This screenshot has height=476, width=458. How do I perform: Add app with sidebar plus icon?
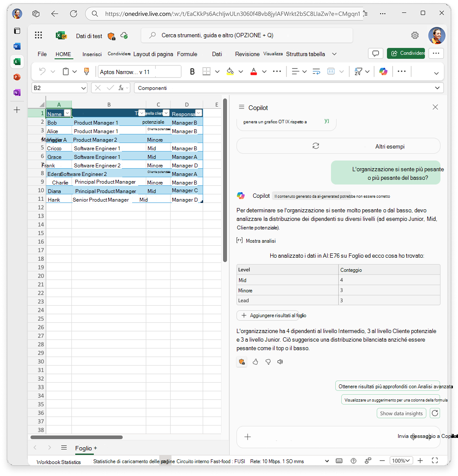pyautogui.click(x=17, y=110)
